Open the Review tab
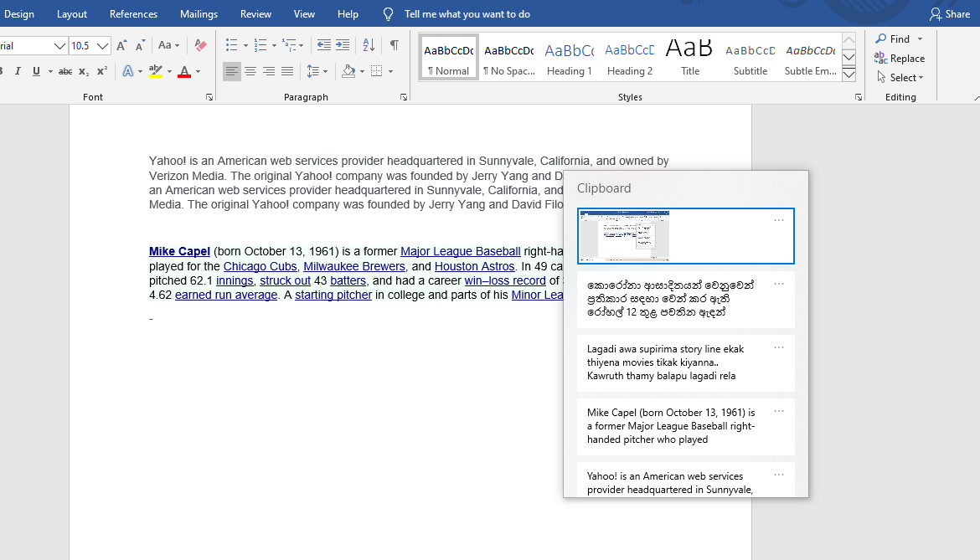980x560 pixels. click(x=255, y=13)
